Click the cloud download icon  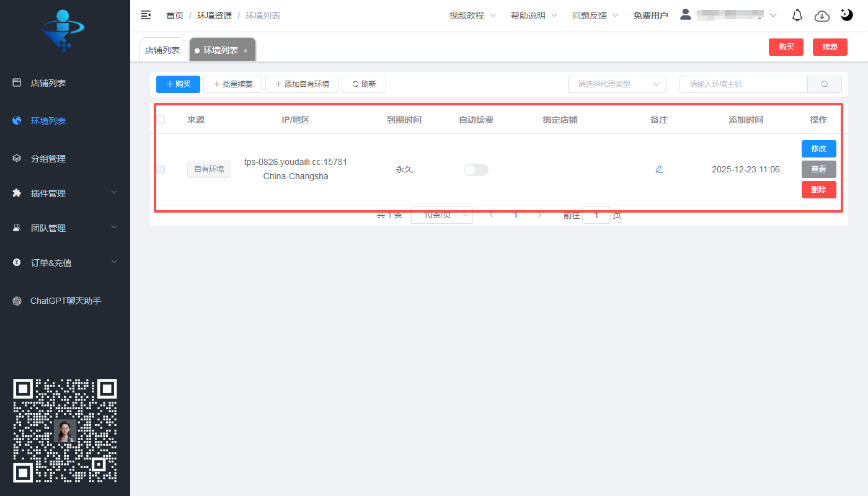click(822, 15)
